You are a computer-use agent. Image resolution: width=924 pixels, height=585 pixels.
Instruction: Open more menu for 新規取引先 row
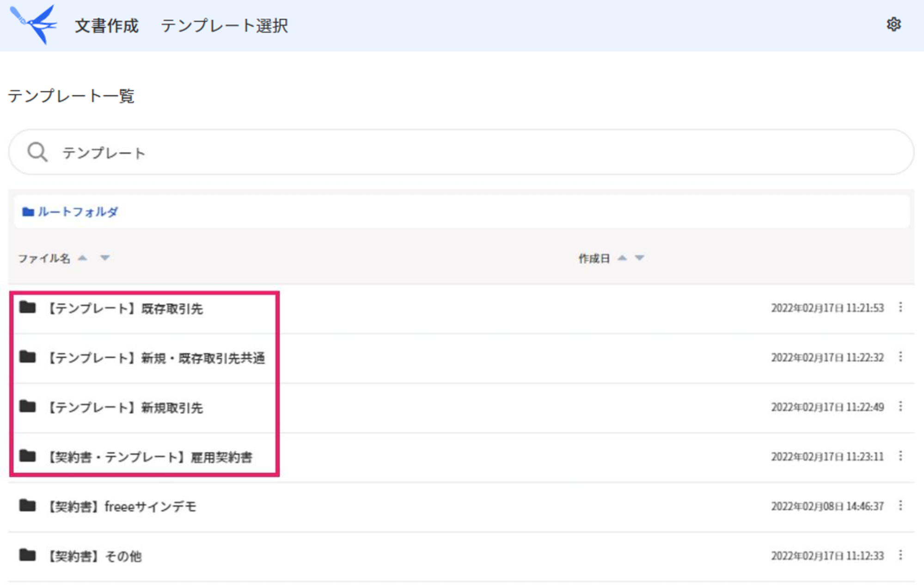pyautogui.click(x=900, y=406)
